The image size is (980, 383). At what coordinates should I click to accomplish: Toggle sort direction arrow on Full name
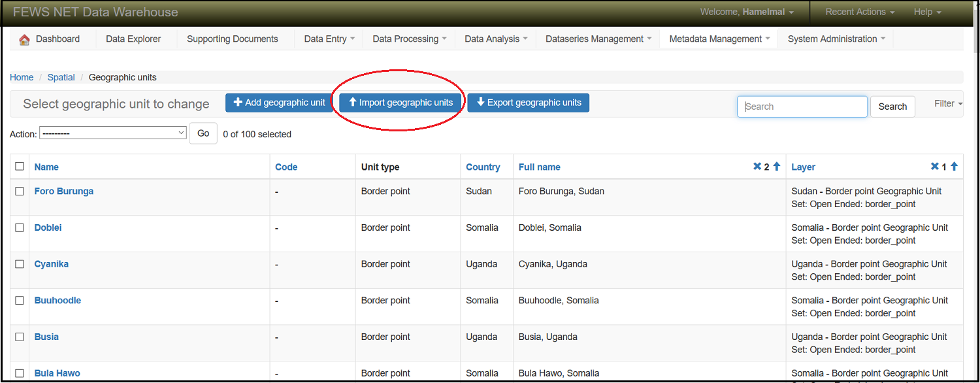coord(777,167)
